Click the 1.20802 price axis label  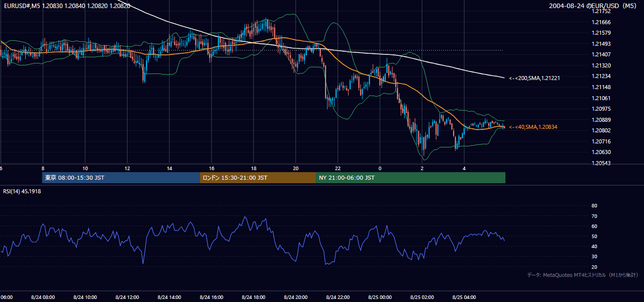601,130
